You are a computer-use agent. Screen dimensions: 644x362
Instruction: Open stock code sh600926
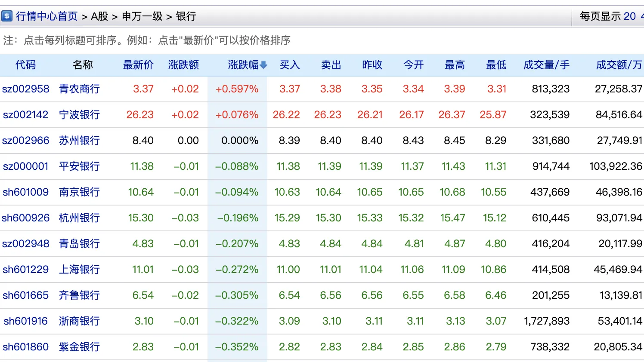[26, 218]
